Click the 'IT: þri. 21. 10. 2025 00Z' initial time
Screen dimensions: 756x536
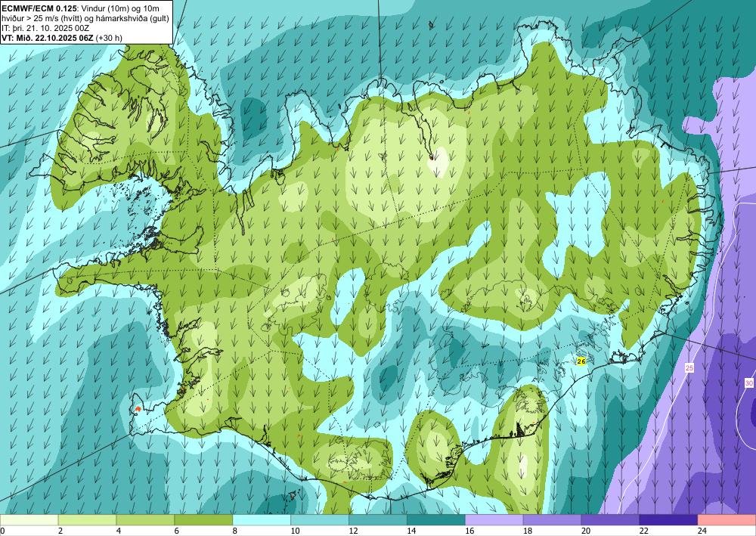point(45,28)
